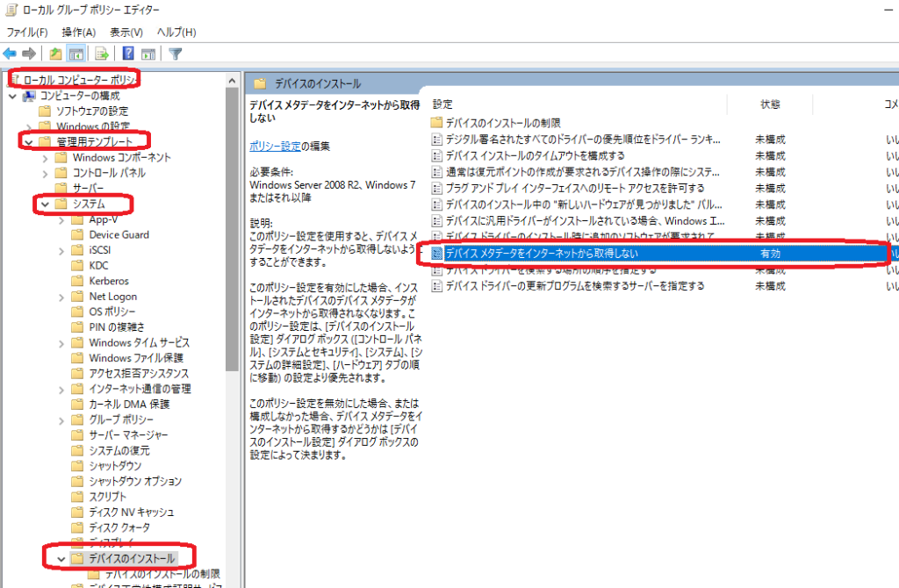
Task: Toggle the Show/Hide action pane icon
Action: coord(147,53)
